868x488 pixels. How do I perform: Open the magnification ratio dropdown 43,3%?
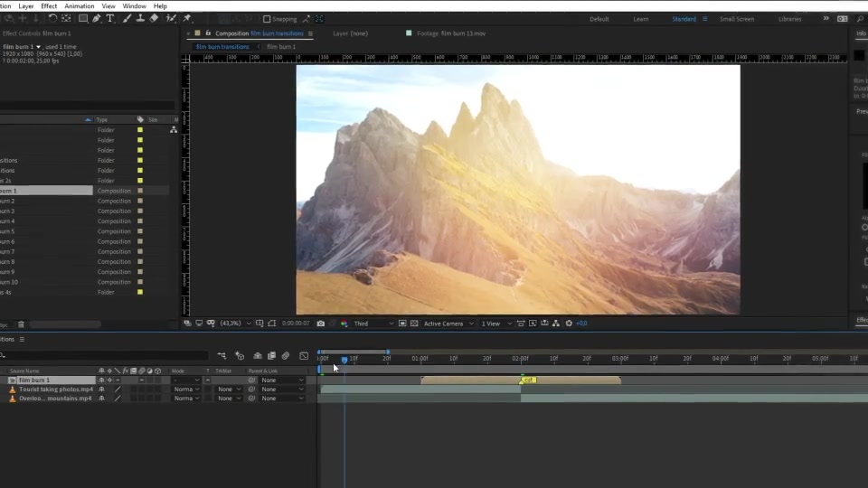point(236,324)
